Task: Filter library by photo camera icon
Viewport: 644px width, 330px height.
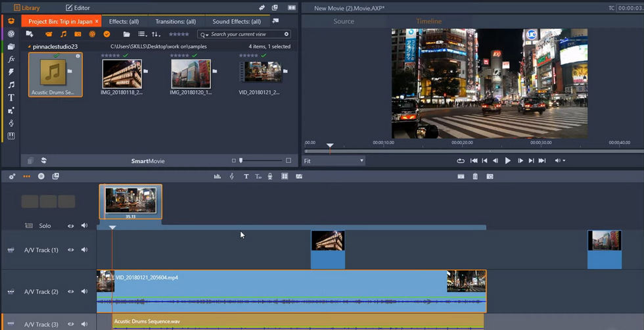Action: point(78,34)
